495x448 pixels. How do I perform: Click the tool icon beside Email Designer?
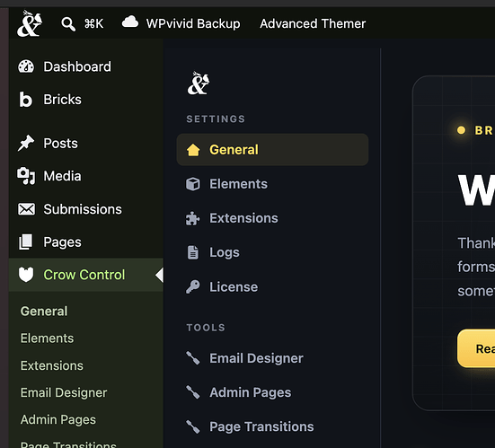point(193,358)
